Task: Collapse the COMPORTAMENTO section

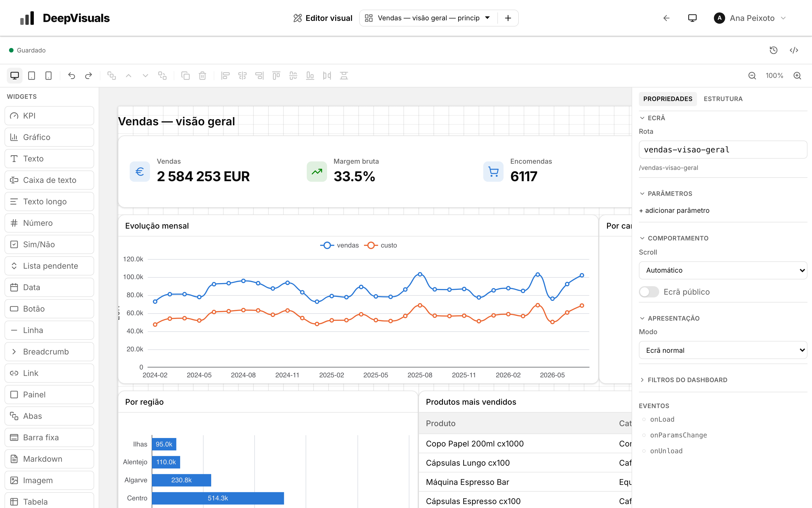Action: 674,238
